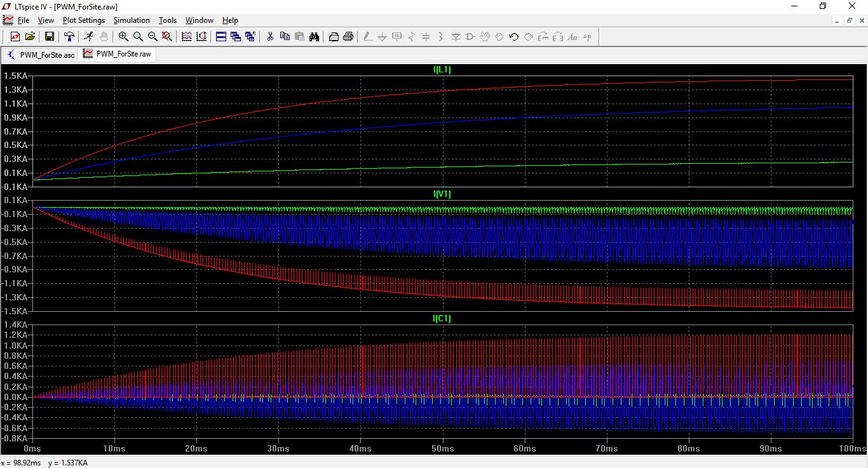Switch to the PWM_ForSite.asc tab
Image resolution: width=868 pixels, height=468 pixels.
click(41, 55)
